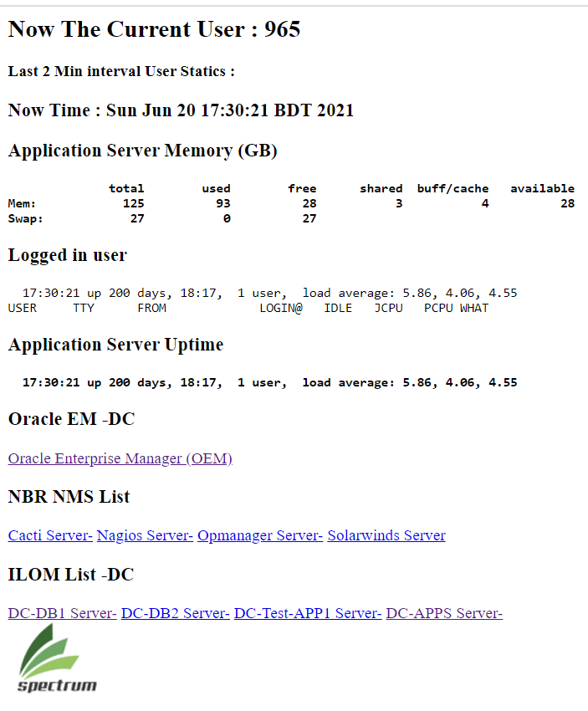
Task: Click the bold uptime load average line
Action: tap(270, 383)
